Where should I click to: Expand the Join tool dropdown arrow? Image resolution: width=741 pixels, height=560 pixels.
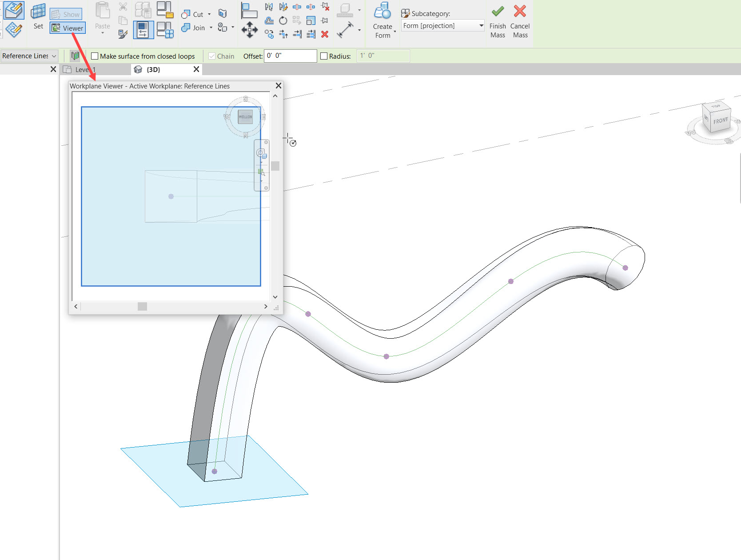pos(211,28)
